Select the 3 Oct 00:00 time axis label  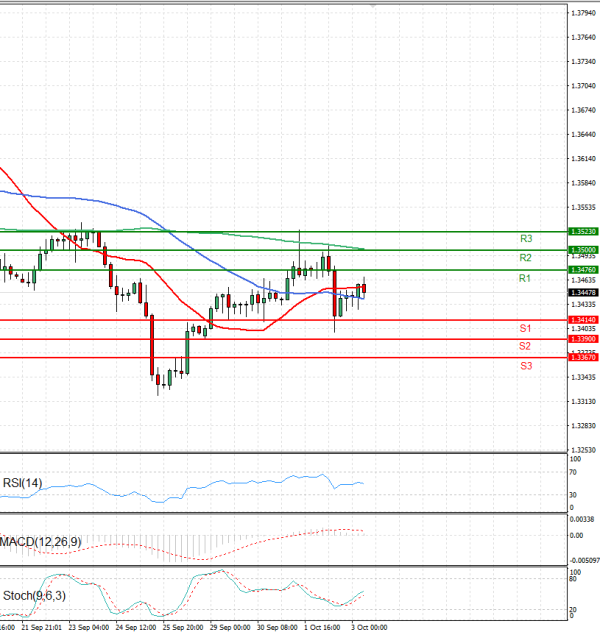368,629
